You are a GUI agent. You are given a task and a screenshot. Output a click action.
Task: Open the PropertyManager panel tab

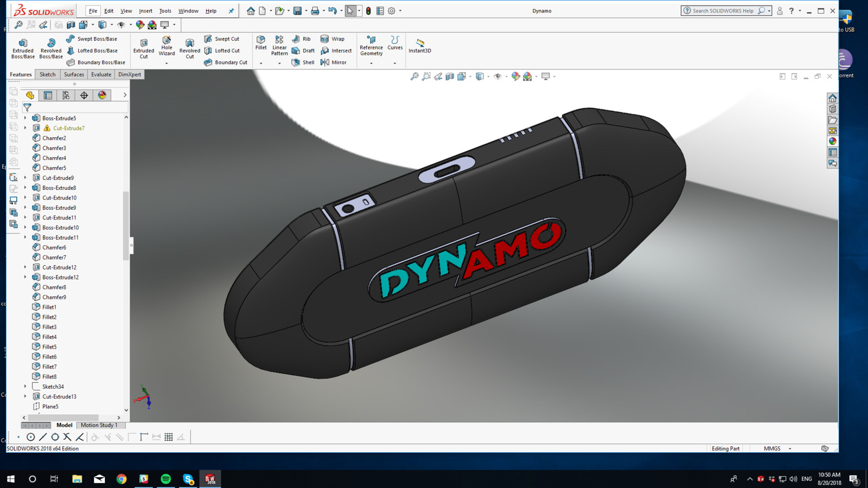(x=48, y=95)
